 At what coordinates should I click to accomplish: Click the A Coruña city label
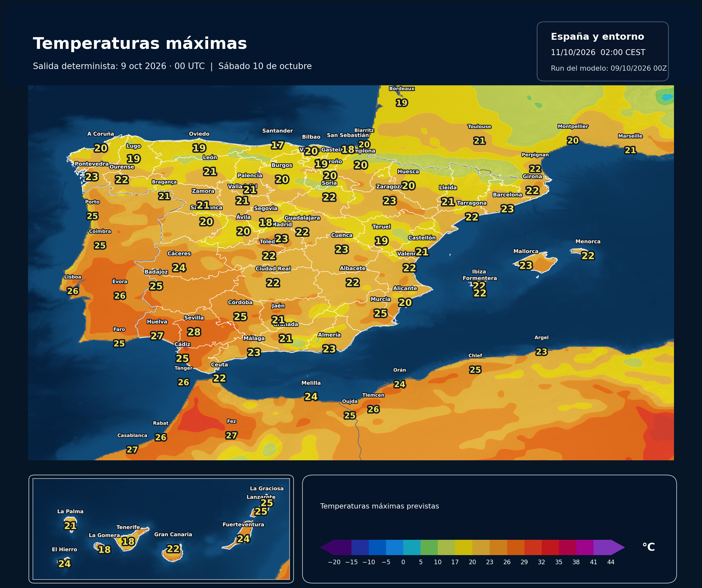pyautogui.click(x=101, y=134)
